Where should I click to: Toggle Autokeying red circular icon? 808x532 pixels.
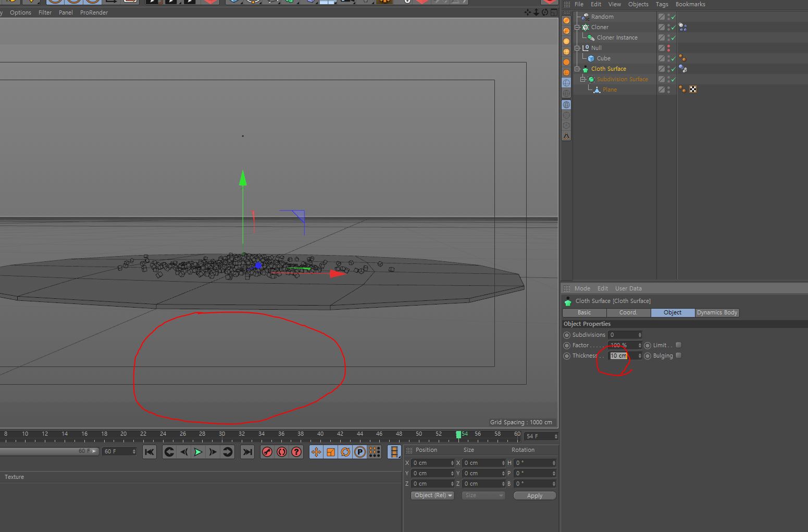tap(282, 452)
